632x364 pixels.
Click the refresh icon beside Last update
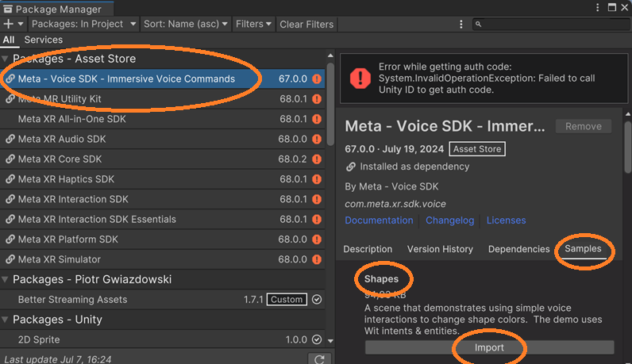[x=318, y=359]
